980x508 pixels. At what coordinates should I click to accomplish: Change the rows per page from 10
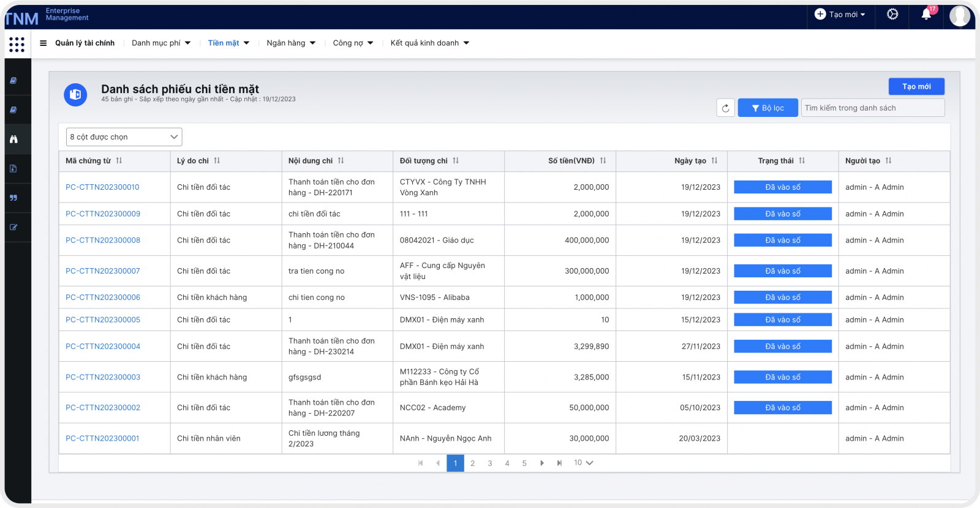pos(583,463)
